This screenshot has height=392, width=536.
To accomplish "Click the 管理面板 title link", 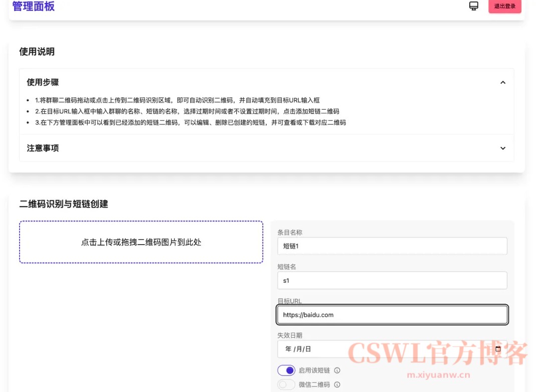I will 34,7.
